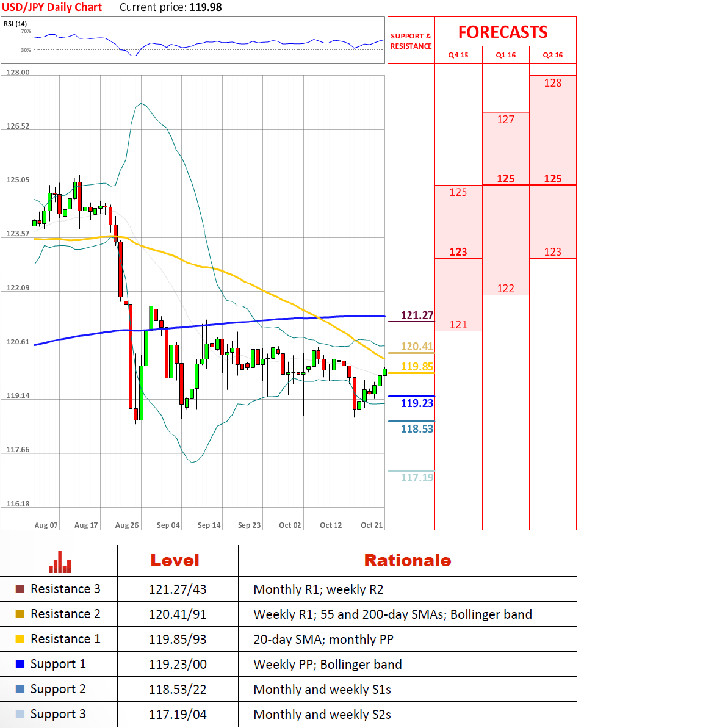Click the Resistance 3 dark red color swatch
Screen dimensions: 703x728
coord(20,589)
